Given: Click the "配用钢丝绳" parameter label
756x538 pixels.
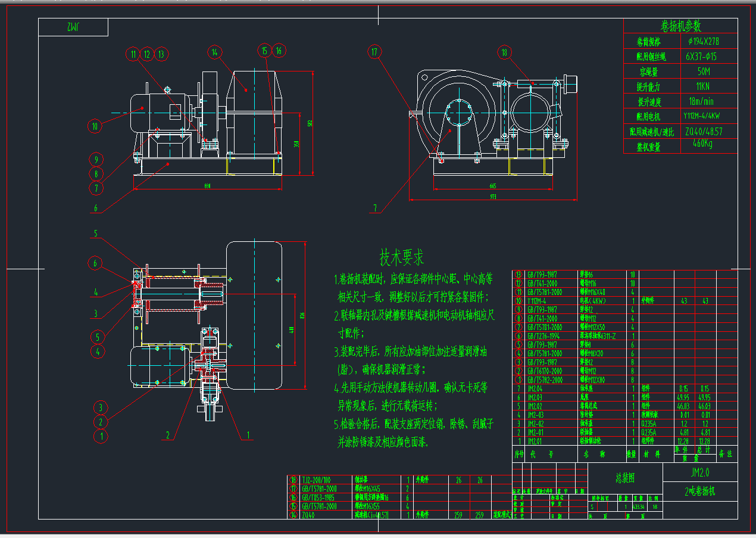Looking at the screenshot, I should coord(652,57).
